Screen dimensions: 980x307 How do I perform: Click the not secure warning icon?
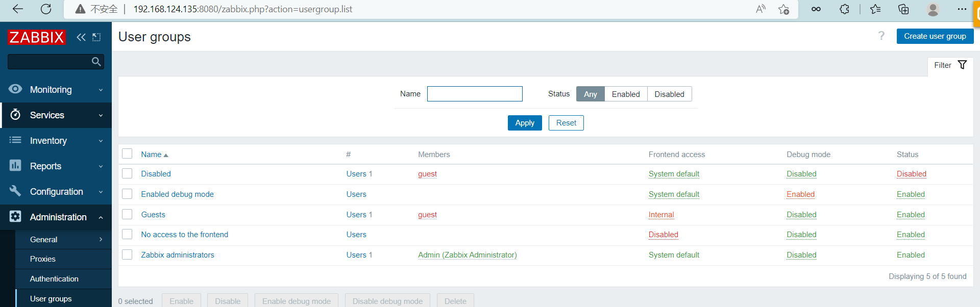pos(80,9)
